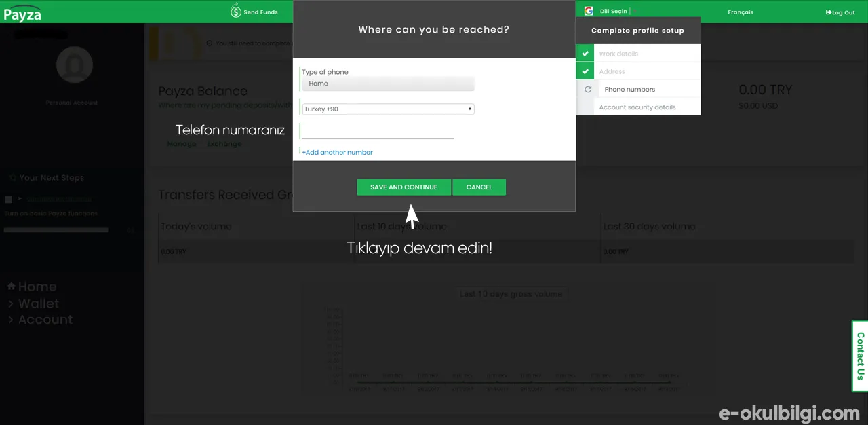Open the Turkey +90 country code dropdown
Screen dimensions: 868x425
pyautogui.click(x=388, y=109)
